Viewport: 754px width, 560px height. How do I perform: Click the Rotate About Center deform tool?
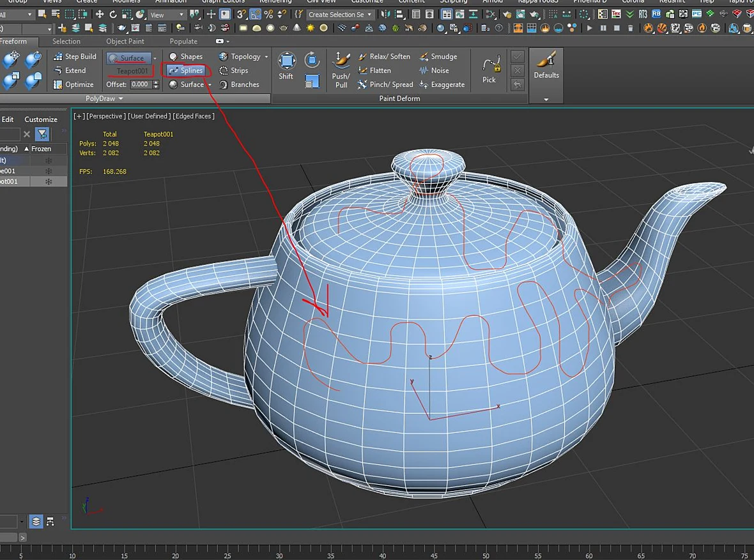tap(312, 60)
